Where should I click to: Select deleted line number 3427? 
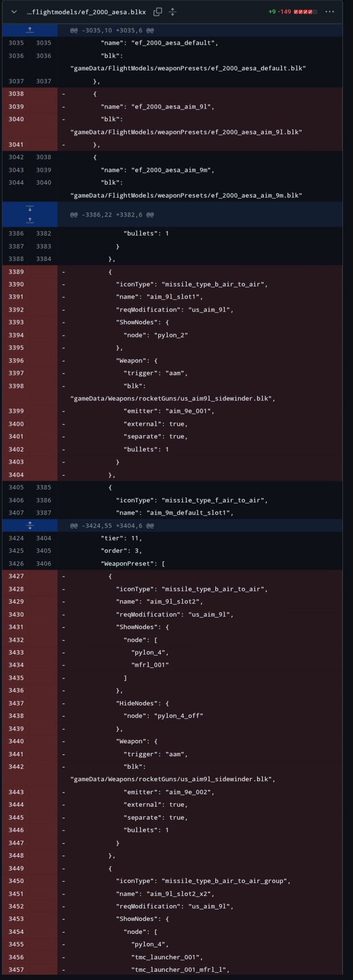16,576
